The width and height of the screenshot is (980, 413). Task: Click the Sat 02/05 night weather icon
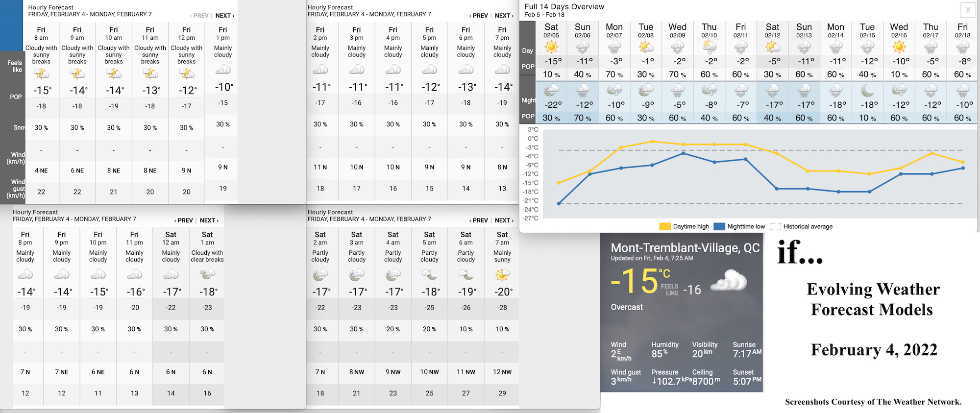click(551, 91)
